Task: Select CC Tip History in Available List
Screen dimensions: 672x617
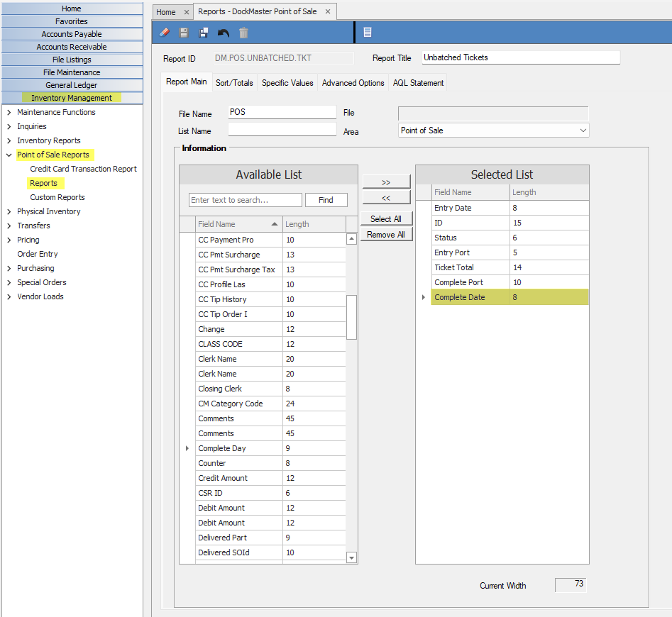Action: click(x=270, y=299)
